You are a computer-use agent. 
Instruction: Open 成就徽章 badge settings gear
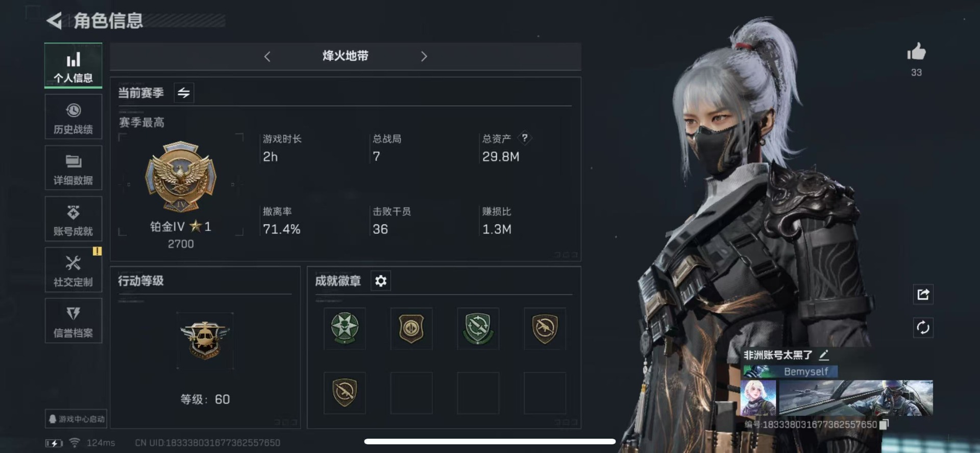[381, 281]
